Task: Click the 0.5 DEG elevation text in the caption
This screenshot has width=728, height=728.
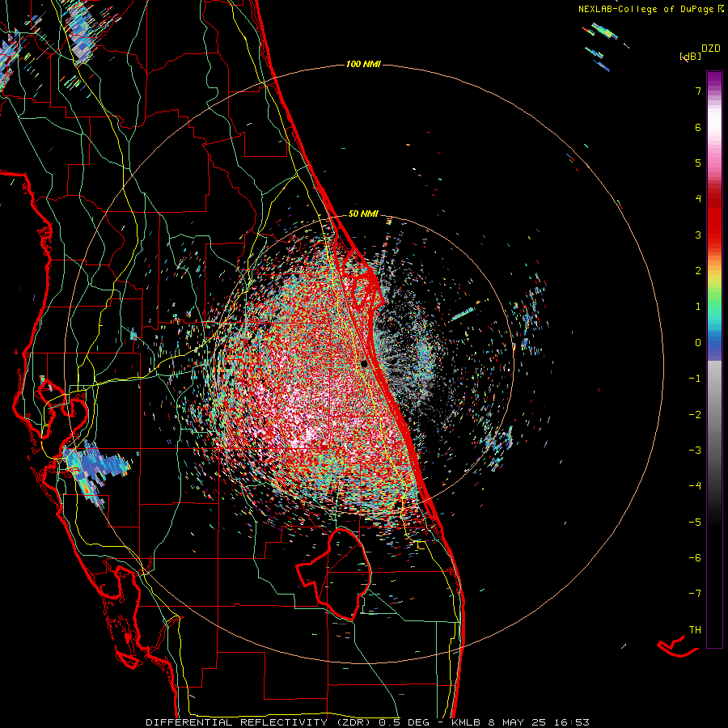Action: point(404,722)
